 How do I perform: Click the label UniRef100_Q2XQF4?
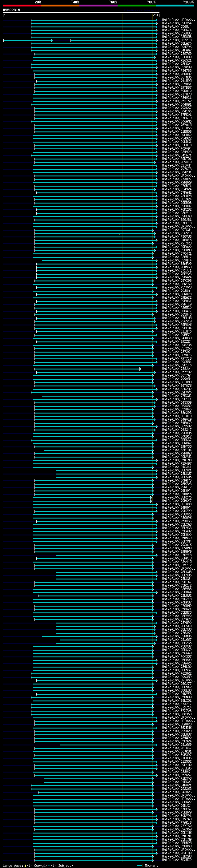tap(177, 260)
